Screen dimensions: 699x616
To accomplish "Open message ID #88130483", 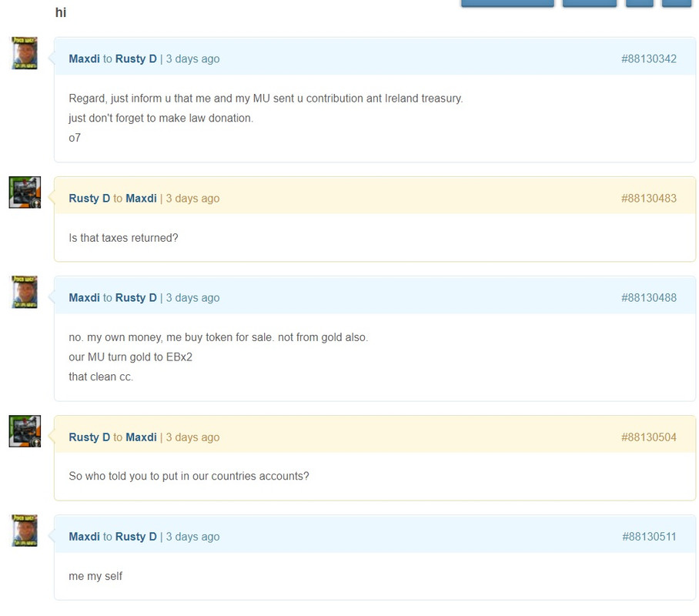I will tap(649, 199).
